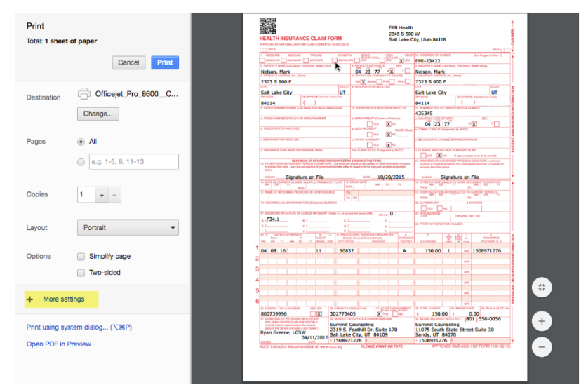The width and height of the screenshot is (588, 392).
Task: Click patient account number 302773405
Action: 342,313
